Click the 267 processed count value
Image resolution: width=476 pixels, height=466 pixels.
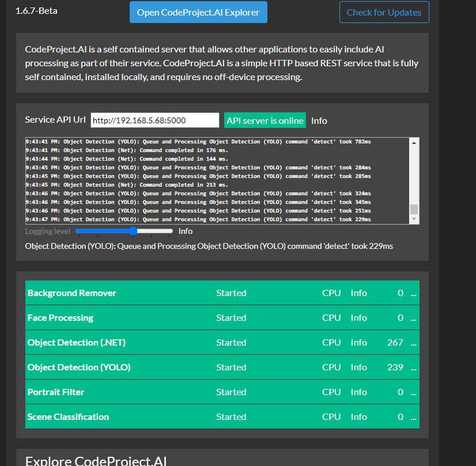pos(395,343)
